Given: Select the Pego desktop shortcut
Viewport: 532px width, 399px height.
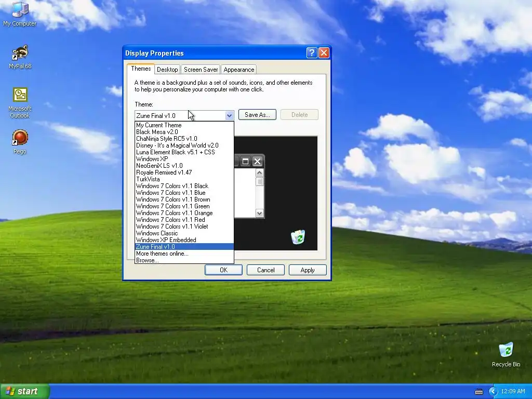Looking at the screenshot, I should point(20,142).
